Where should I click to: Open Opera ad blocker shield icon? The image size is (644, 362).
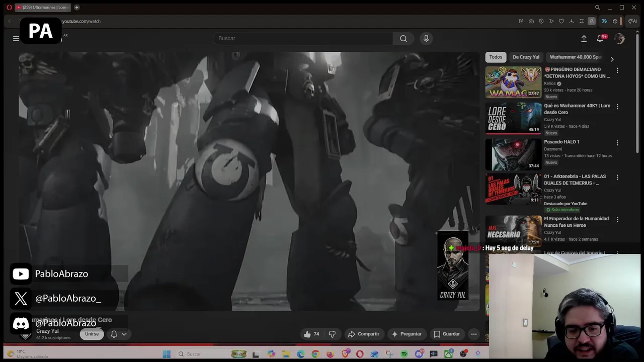point(541,21)
